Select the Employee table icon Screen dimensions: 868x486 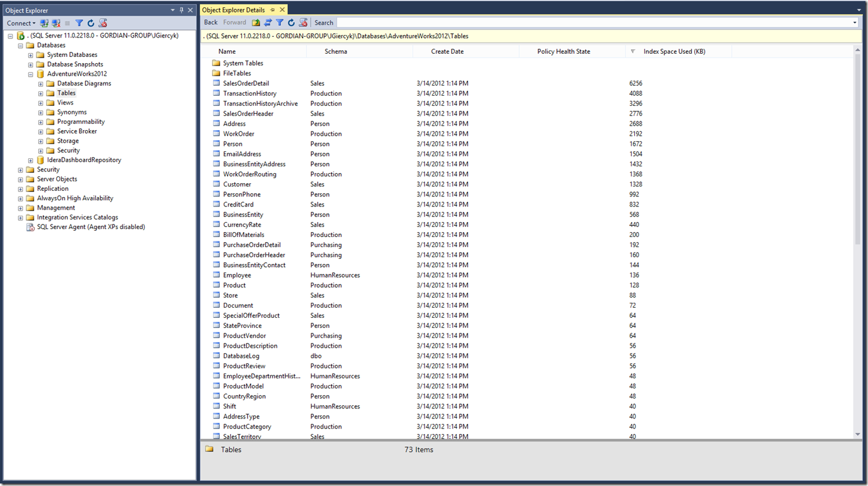(x=216, y=275)
